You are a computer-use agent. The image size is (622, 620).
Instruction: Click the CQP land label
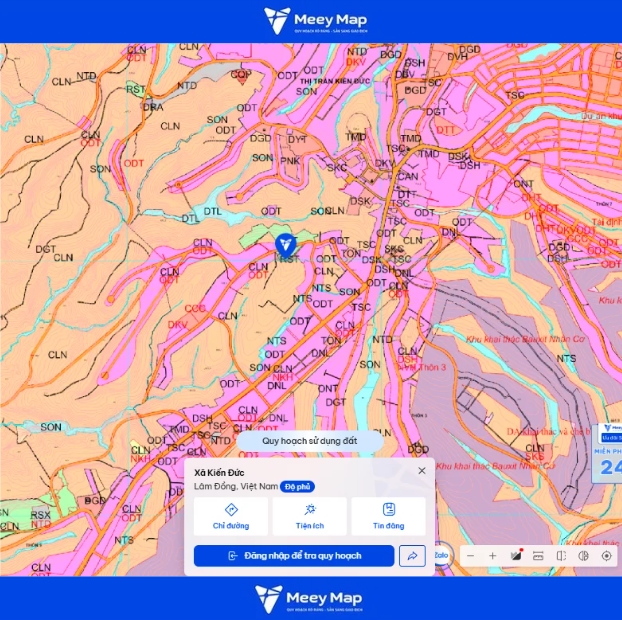pos(241,74)
